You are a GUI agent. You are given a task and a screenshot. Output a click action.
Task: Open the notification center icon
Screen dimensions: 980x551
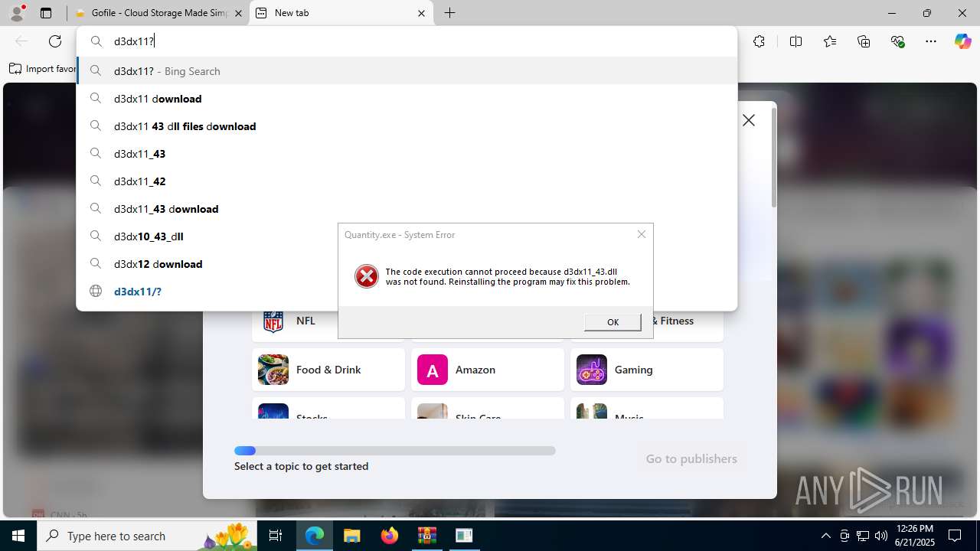click(x=955, y=536)
